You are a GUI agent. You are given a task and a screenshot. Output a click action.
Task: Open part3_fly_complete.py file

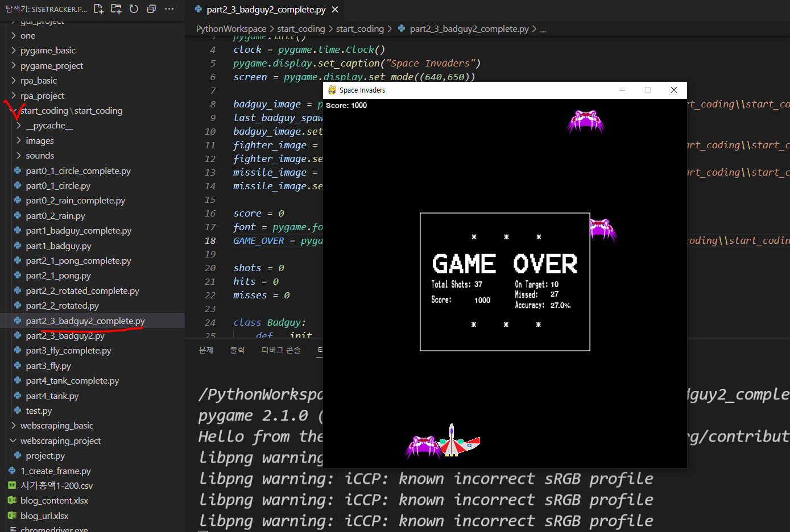point(68,351)
